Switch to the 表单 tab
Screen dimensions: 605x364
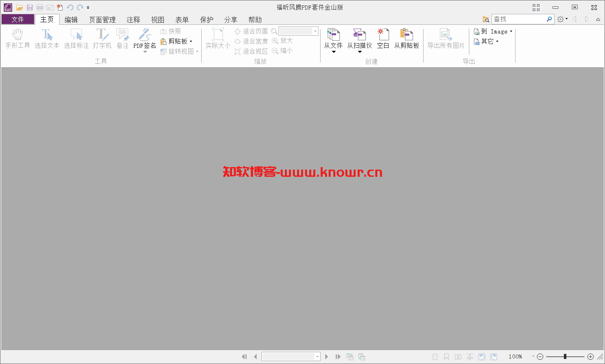tap(182, 20)
